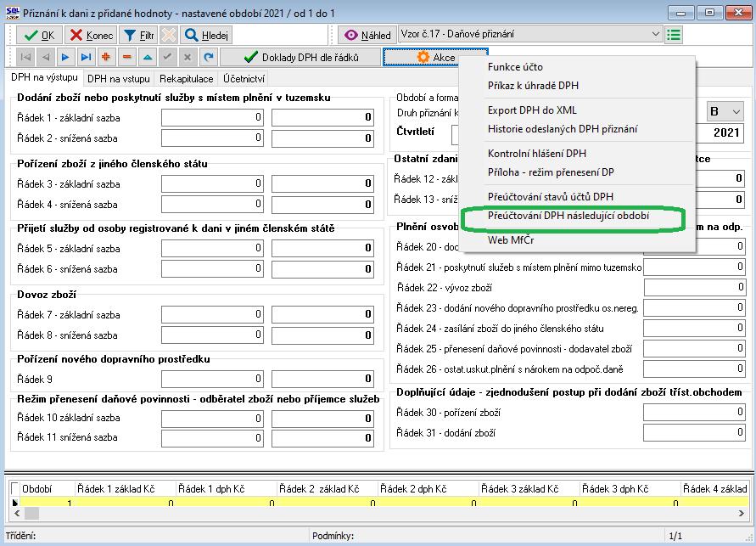
Task: Click the SQL application icon in title bar
Action: pyautogui.click(x=13, y=13)
